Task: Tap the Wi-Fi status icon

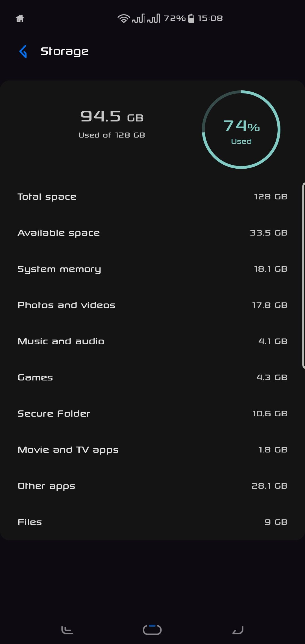Action: pos(123,19)
